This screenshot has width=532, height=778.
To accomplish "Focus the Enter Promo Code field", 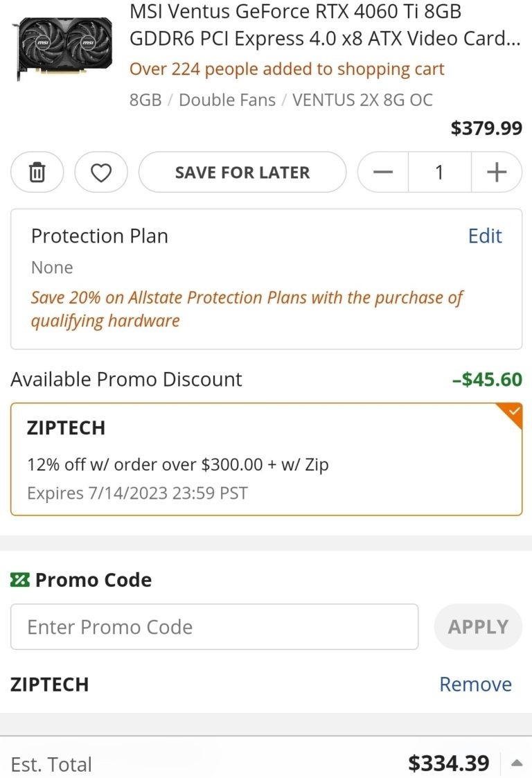I will tap(214, 627).
